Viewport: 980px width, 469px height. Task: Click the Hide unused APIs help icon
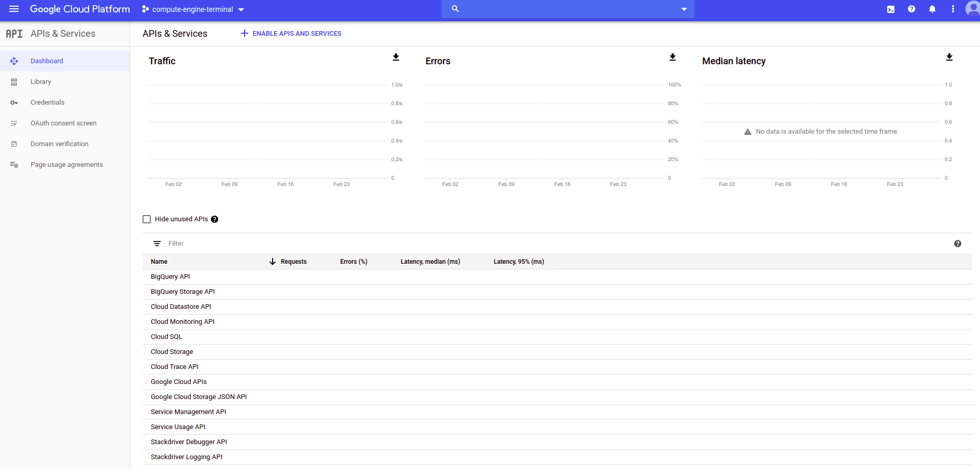tap(215, 219)
